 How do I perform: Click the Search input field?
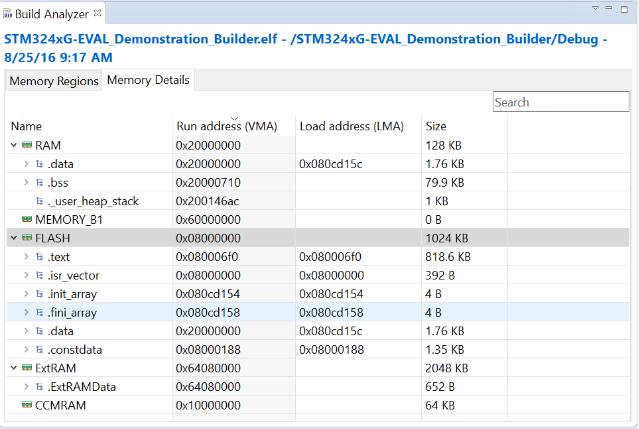tap(561, 102)
